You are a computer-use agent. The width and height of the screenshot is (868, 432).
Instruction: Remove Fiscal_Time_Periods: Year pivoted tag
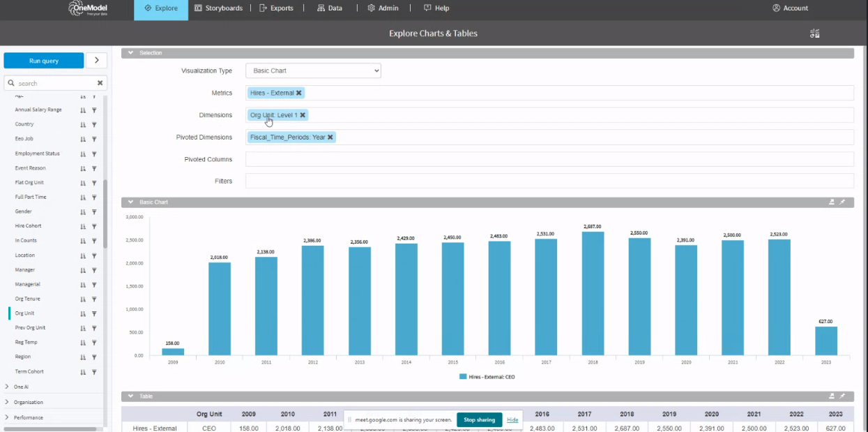coord(330,137)
